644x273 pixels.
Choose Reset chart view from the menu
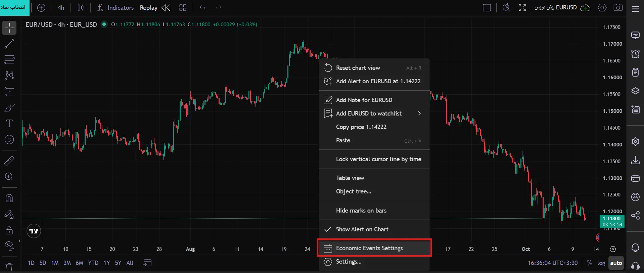coord(374,68)
